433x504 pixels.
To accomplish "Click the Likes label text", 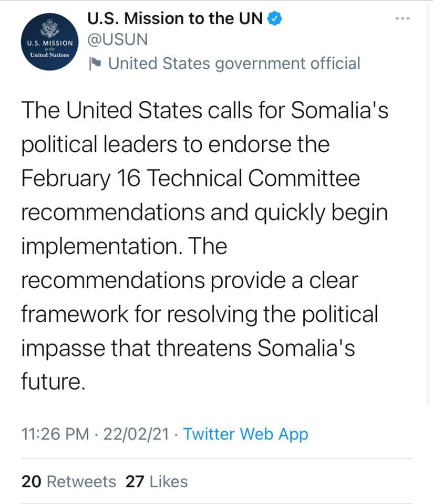I will pyautogui.click(x=169, y=481).
